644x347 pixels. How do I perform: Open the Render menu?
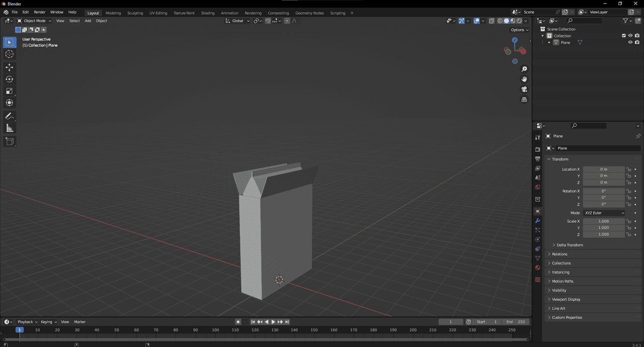pos(39,12)
